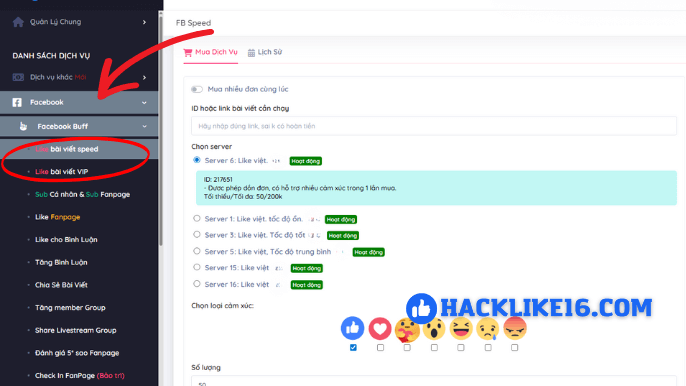Click the hand pointer icon beside Facebook Buff
Viewport: 686px width, 386px height.
(x=23, y=126)
